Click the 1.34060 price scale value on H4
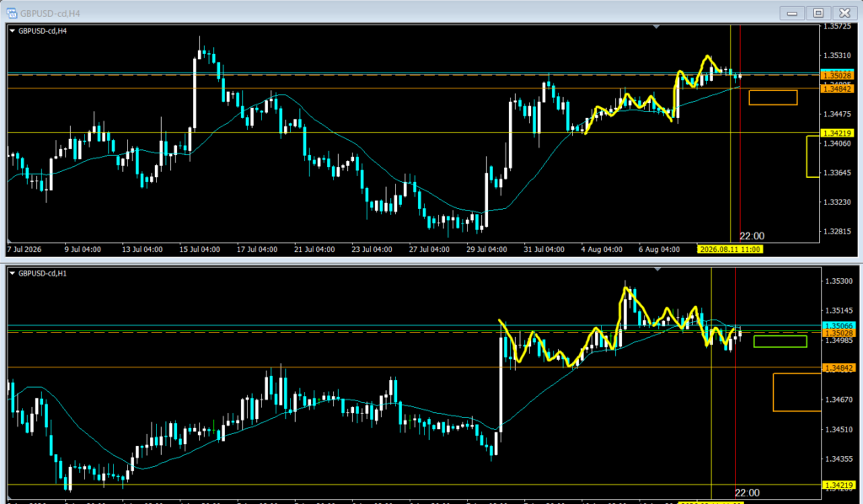The image size is (863, 504). (x=837, y=143)
